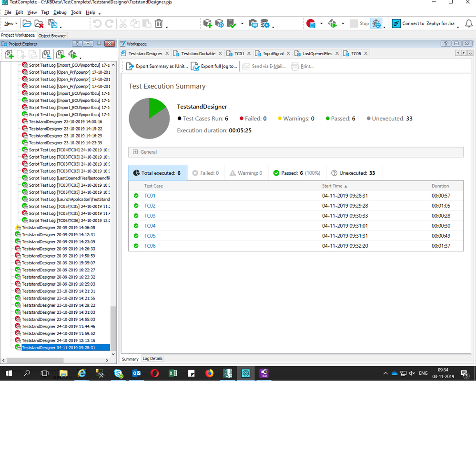Image resolution: width=476 pixels, height=470 pixels.
Task: Open the TC04 test case link
Action: point(150,226)
